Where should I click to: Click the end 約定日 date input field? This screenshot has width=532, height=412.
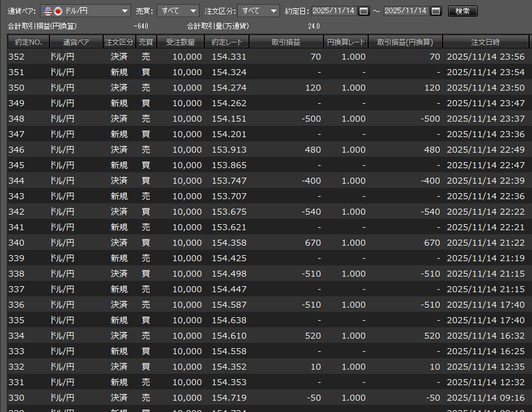point(406,11)
